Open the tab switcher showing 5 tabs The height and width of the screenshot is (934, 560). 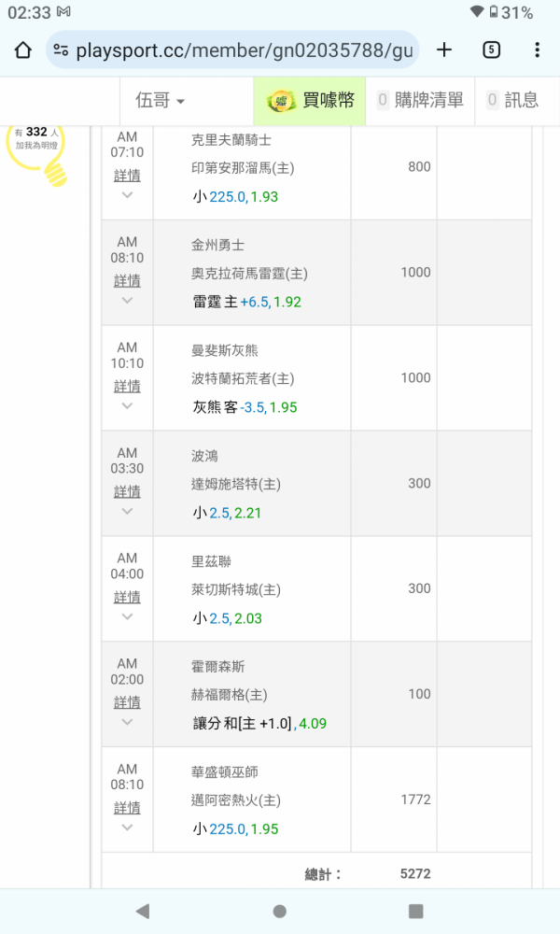[492, 50]
